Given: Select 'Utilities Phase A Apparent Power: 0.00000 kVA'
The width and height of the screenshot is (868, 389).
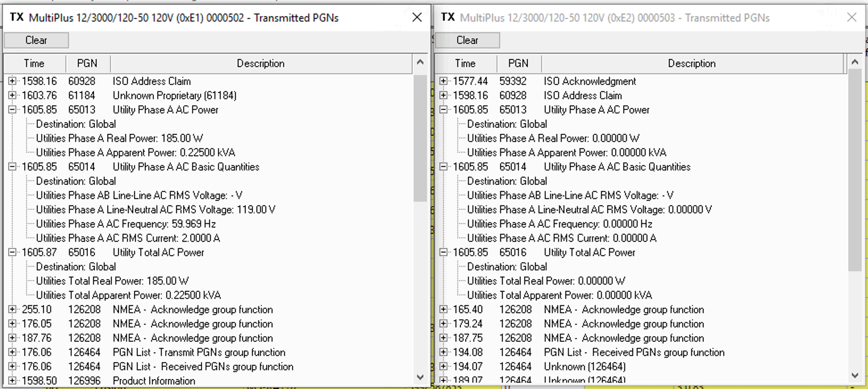Looking at the screenshot, I should coord(567,153).
